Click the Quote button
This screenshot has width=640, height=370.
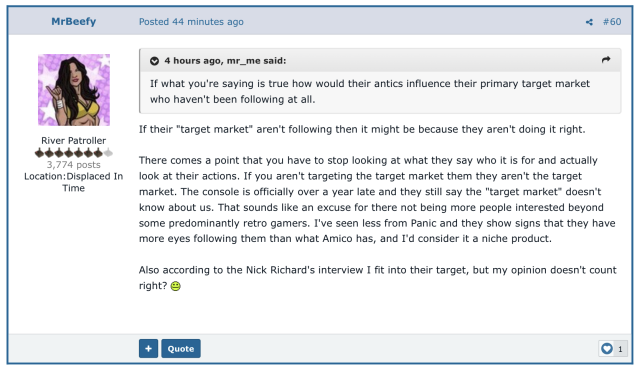(181, 348)
